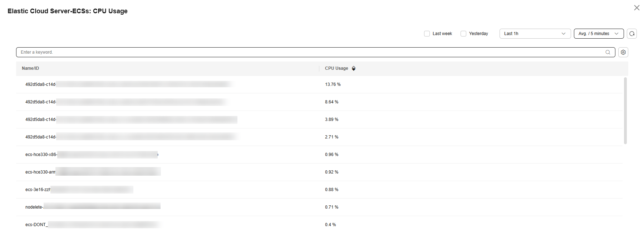Open table settings gear icon
The height and width of the screenshot is (234, 644).
[623, 52]
